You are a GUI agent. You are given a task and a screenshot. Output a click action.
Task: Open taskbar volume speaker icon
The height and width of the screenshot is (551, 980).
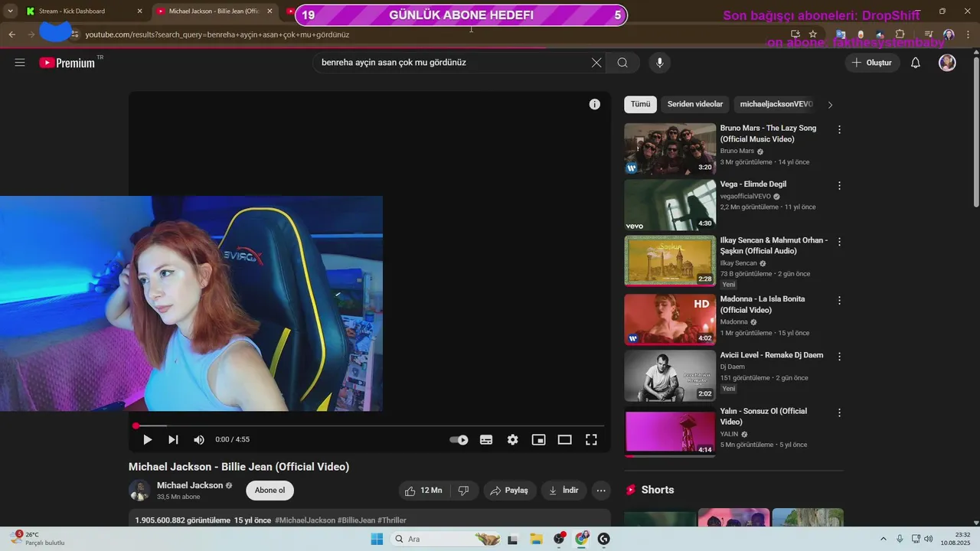929,539
